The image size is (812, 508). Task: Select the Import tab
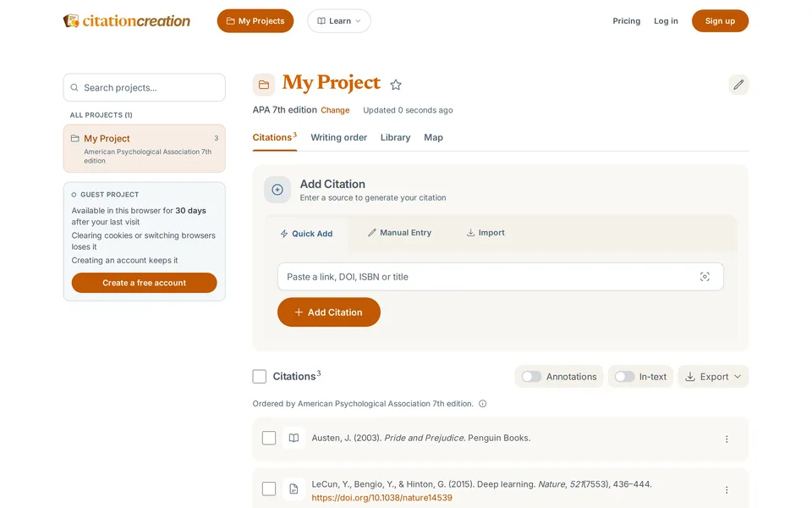click(x=486, y=233)
